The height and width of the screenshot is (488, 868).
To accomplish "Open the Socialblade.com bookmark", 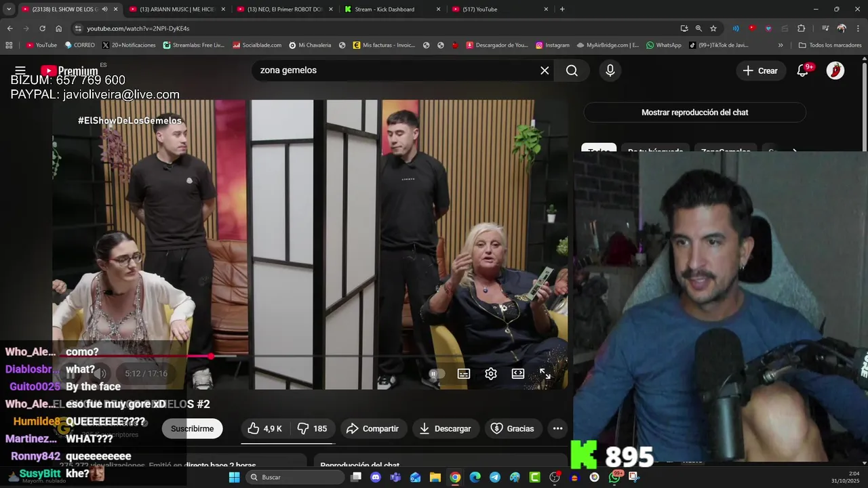I will 257,45.
